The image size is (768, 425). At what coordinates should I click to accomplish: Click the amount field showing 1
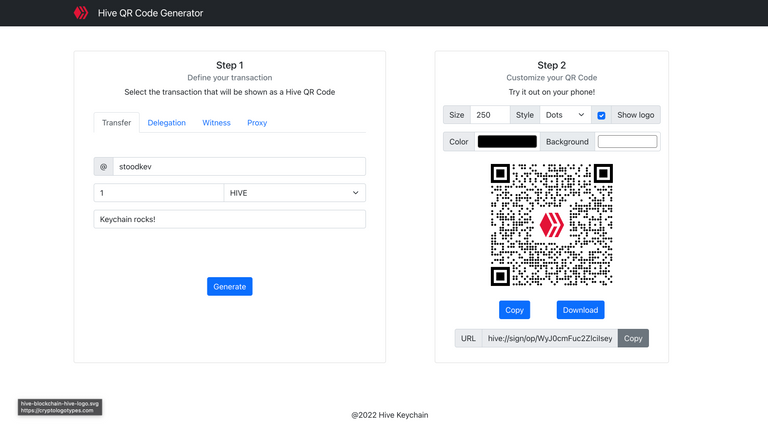[159, 193]
